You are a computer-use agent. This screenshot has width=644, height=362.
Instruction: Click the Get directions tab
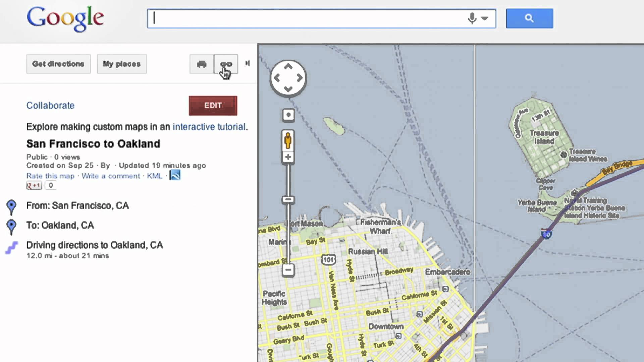58,64
